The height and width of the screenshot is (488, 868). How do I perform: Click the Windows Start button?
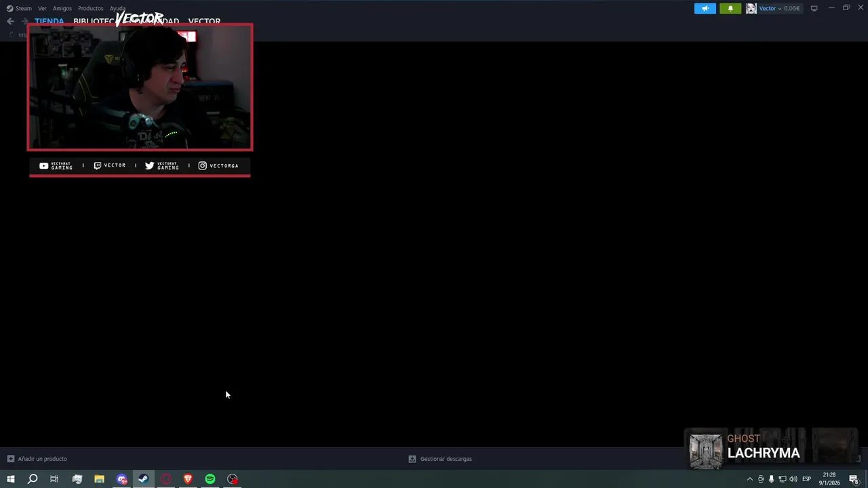point(10,479)
